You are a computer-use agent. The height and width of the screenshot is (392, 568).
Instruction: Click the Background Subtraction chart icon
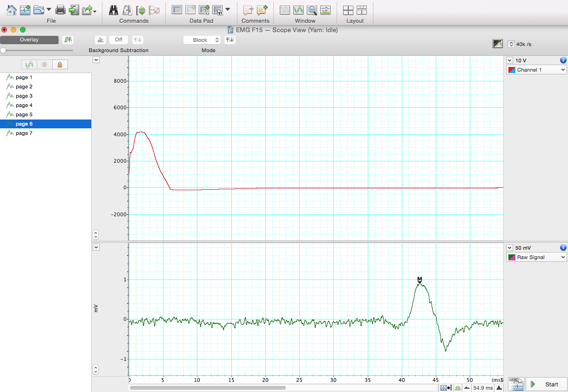tap(100, 40)
